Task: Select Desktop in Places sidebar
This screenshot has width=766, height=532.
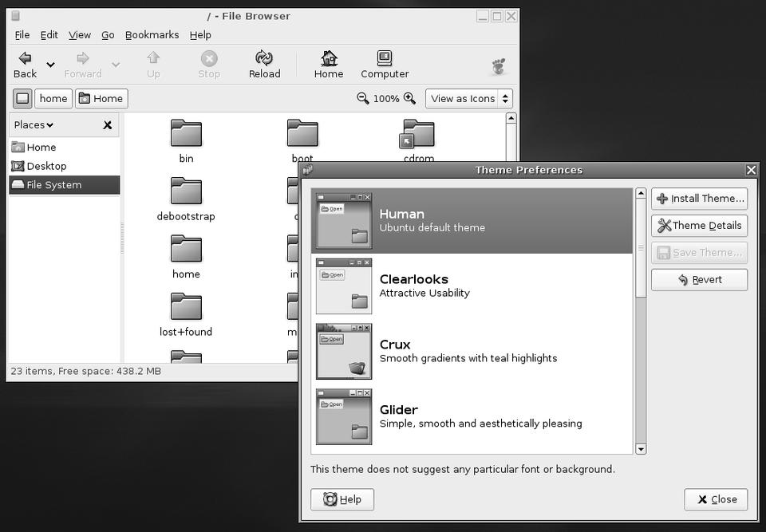Action: coord(46,166)
